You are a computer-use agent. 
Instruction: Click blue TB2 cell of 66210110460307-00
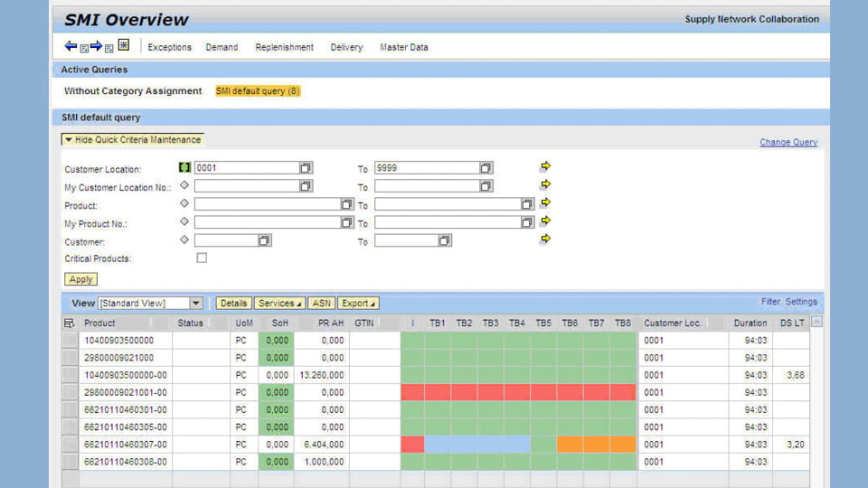(x=464, y=445)
